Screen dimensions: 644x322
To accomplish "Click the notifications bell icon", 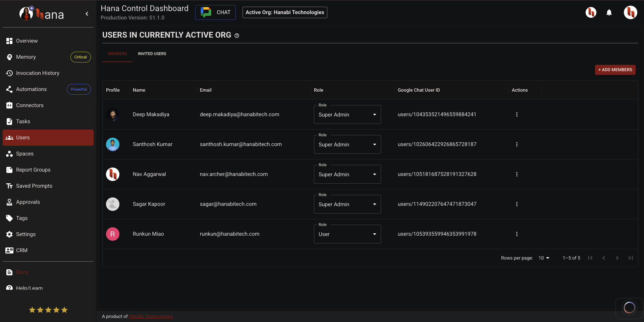I will pyautogui.click(x=609, y=12).
